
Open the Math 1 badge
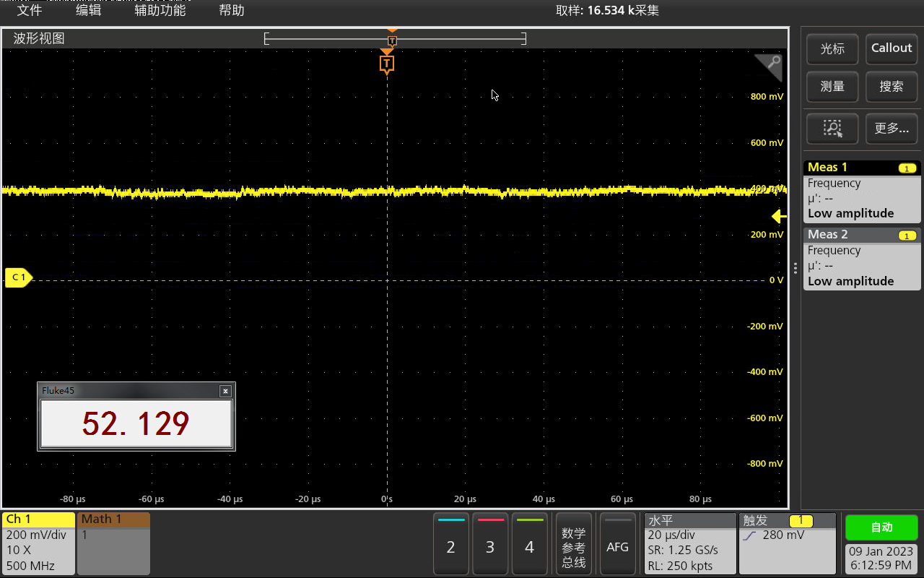(x=113, y=543)
